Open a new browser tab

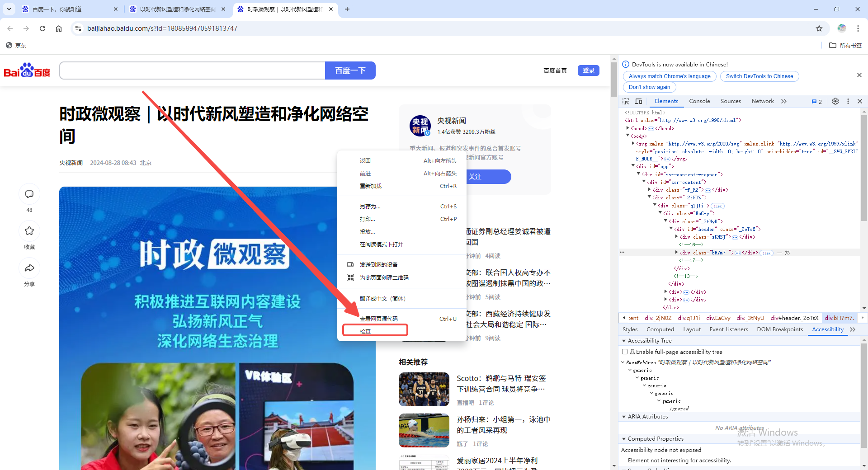[347, 9]
